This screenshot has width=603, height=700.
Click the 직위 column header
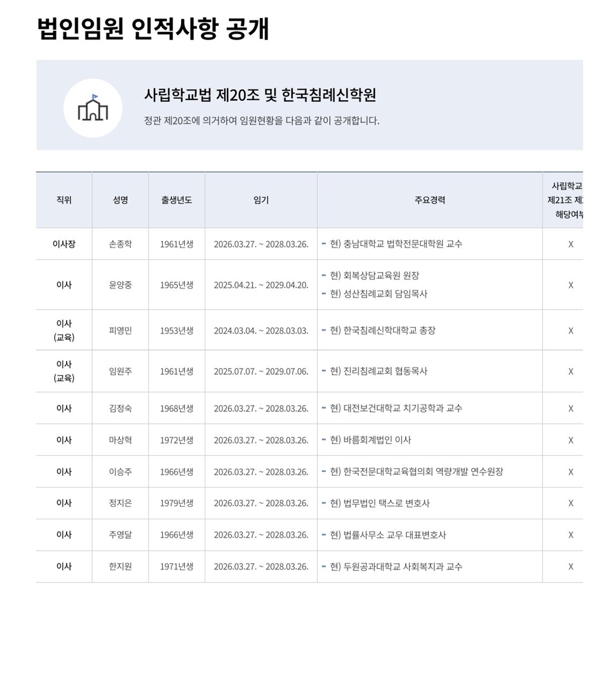(64, 200)
